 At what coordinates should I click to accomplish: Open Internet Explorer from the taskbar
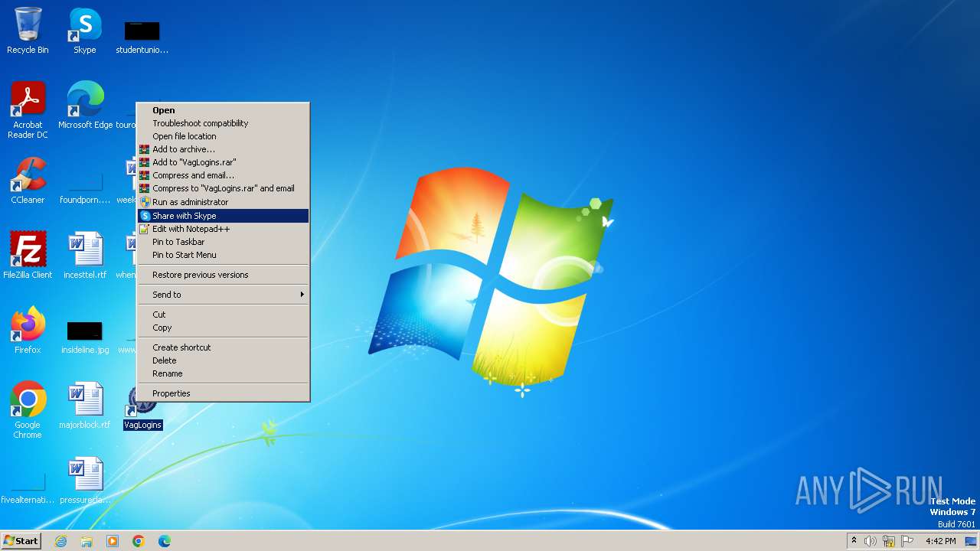pyautogui.click(x=60, y=541)
